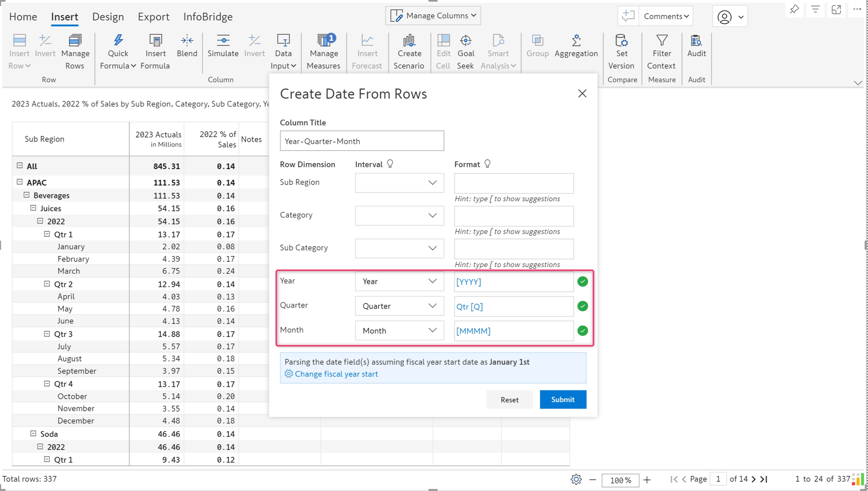The height and width of the screenshot is (491, 868).
Task: Click the Submit button
Action: [562, 400]
